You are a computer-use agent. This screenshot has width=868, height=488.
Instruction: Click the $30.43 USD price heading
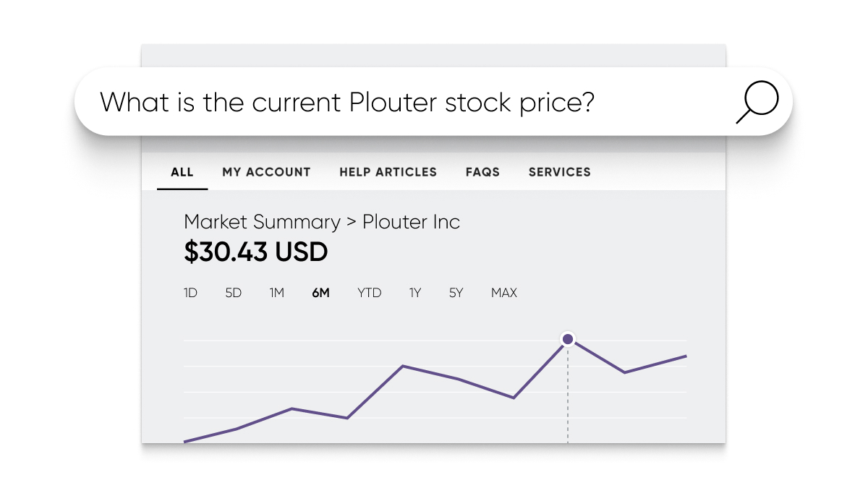pos(256,252)
